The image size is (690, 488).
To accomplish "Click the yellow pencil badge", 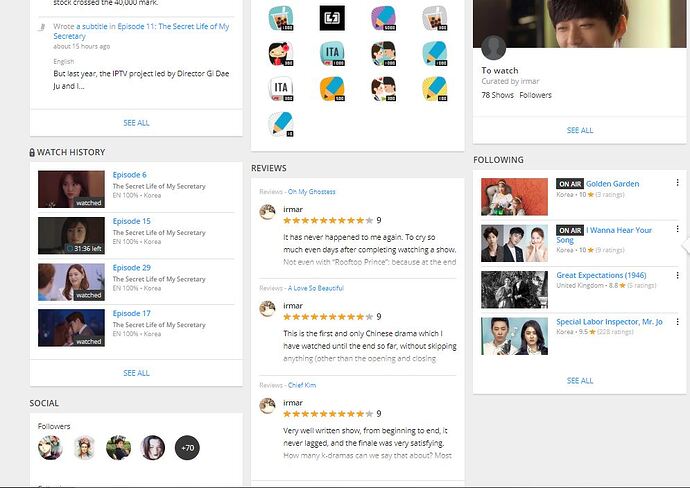I will click(x=435, y=90).
